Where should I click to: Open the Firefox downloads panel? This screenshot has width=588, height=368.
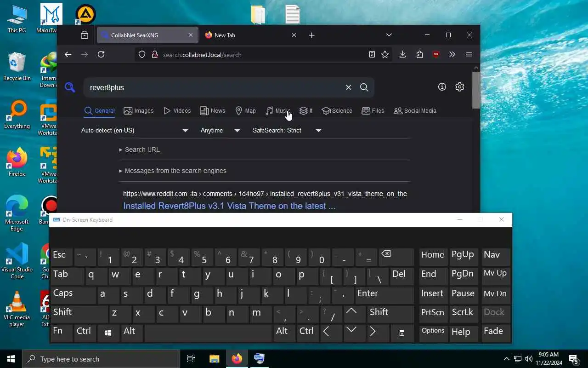[402, 54]
